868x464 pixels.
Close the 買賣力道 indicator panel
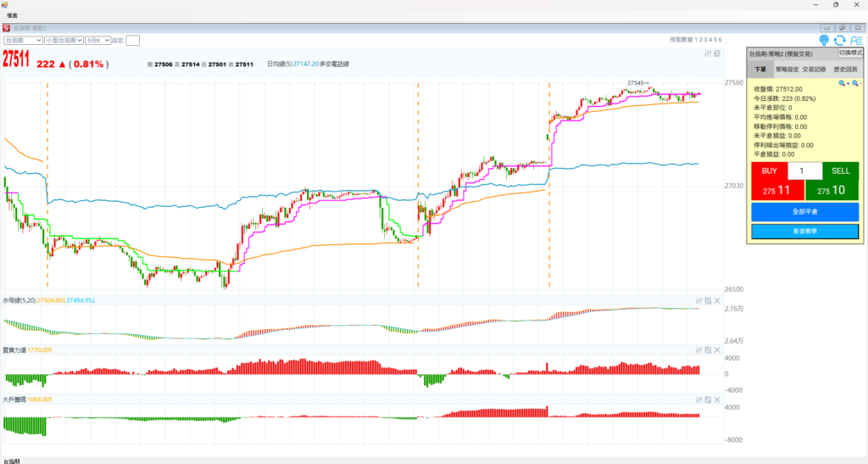pos(717,349)
